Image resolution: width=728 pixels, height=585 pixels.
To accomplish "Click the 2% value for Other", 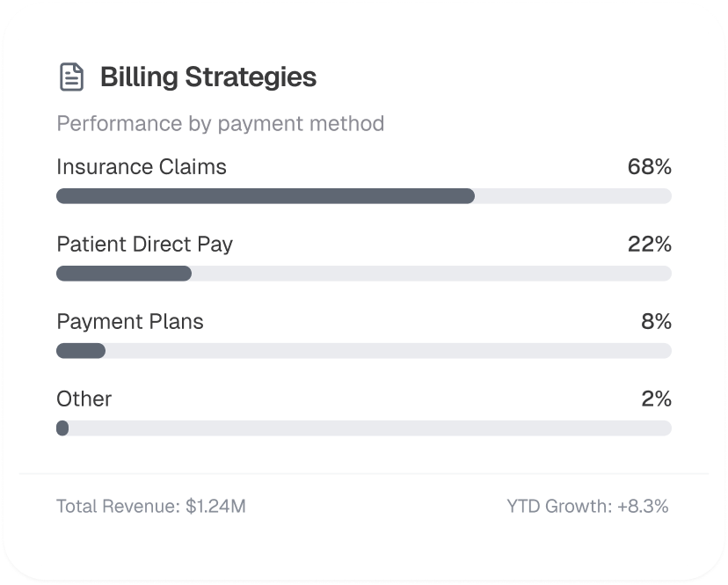I will point(656,399).
